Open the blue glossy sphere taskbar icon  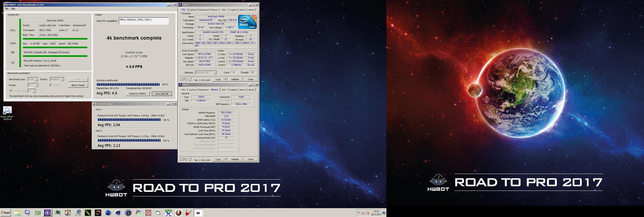click(x=108, y=213)
